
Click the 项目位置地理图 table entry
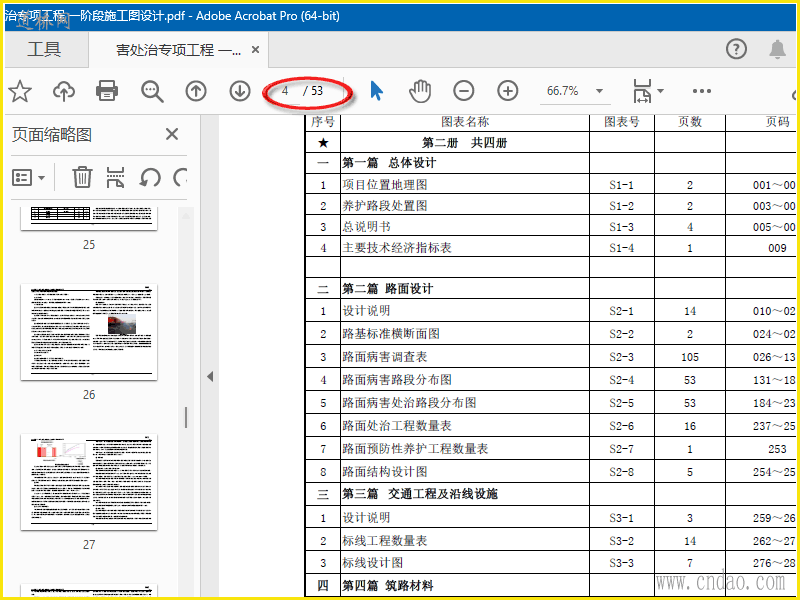tap(385, 185)
